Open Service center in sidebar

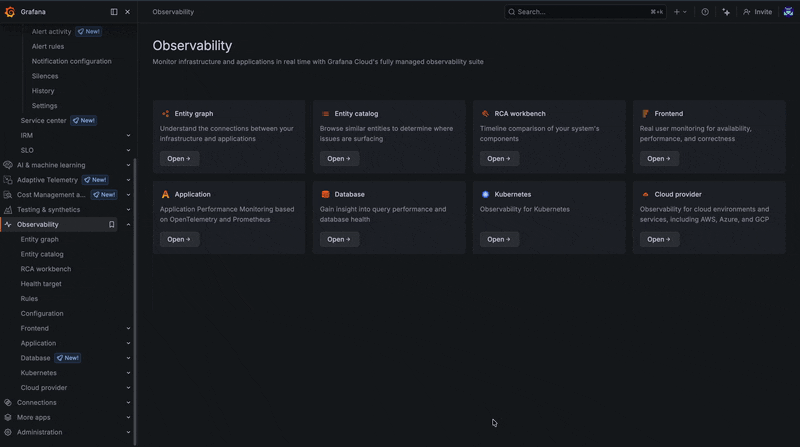(43, 120)
